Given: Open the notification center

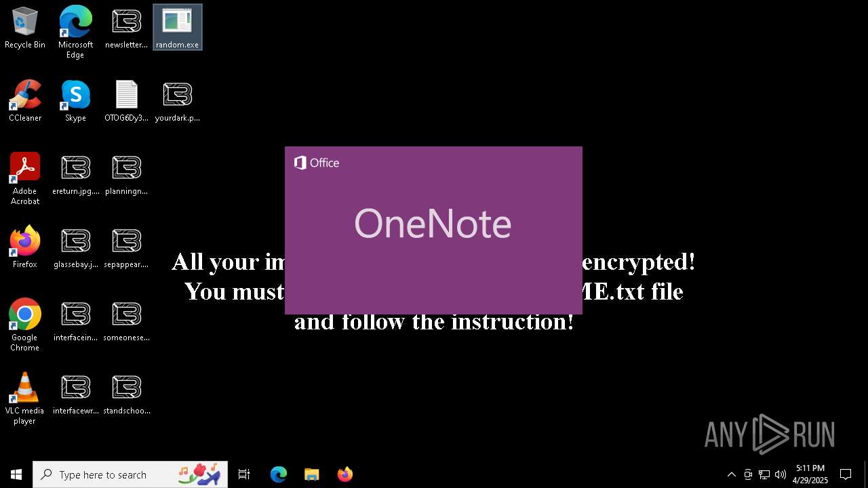Looking at the screenshot, I should (x=846, y=474).
